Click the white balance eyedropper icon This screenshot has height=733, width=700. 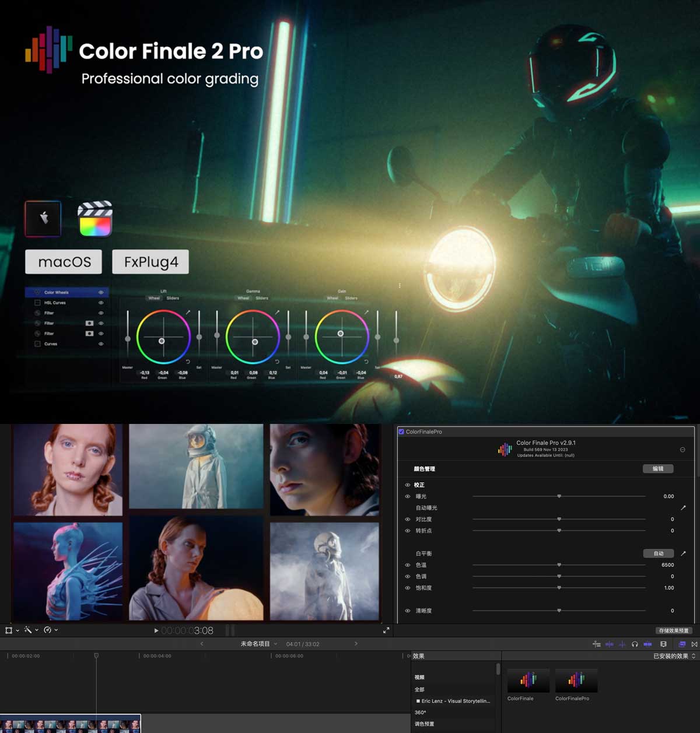click(683, 553)
